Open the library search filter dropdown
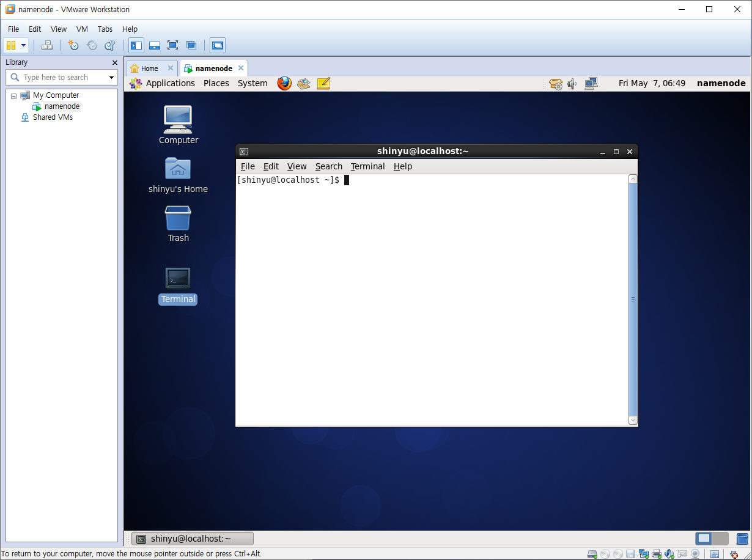The height and width of the screenshot is (560, 752). point(111,78)
